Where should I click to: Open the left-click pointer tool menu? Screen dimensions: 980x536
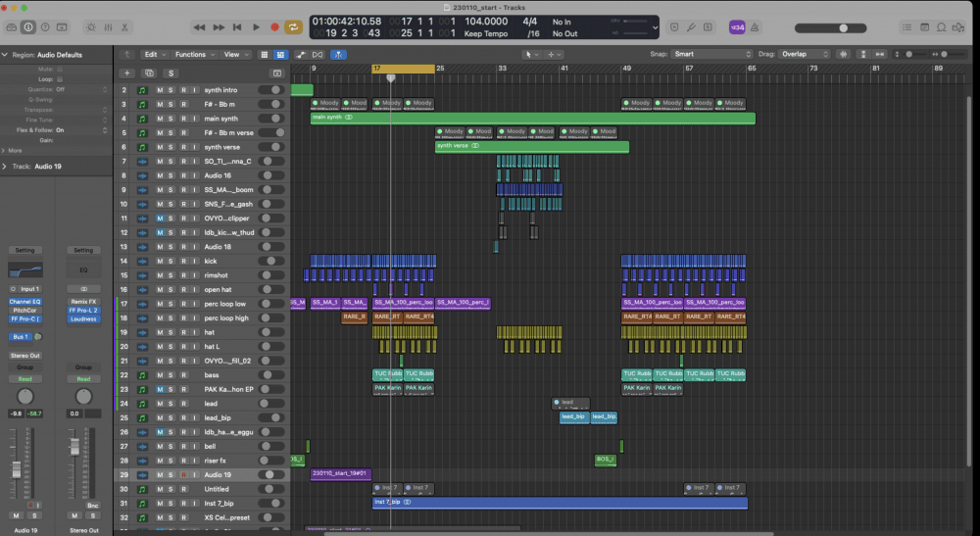[x=532, y=54]
